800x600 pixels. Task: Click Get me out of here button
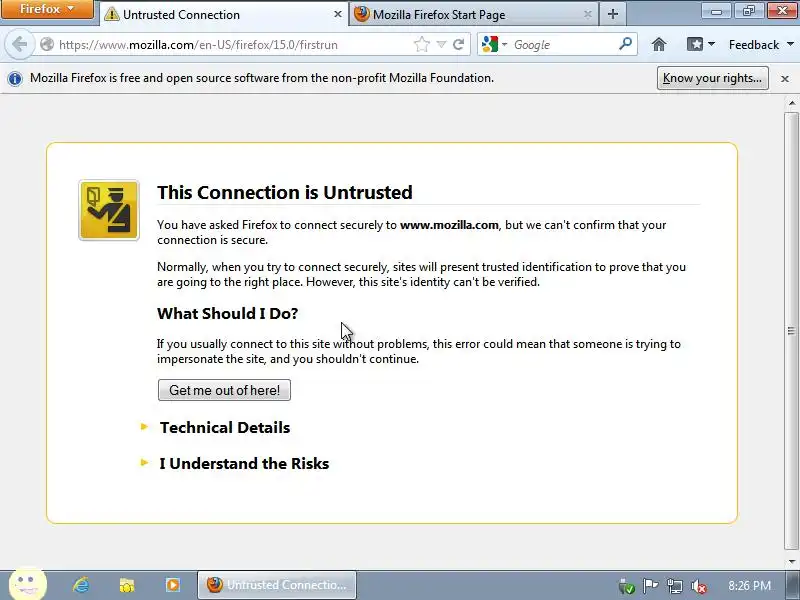[x=224, y=390]
